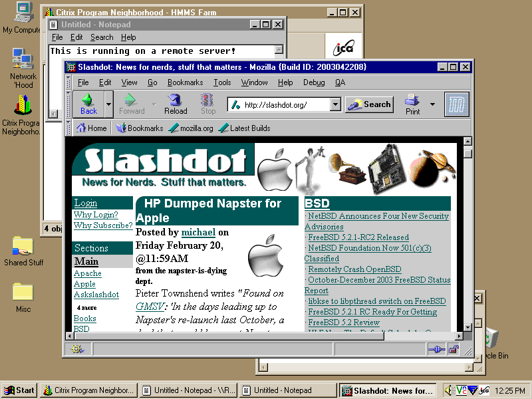Open the Forward button history dropdown
Viewport: 532px width, 399px height.
154,104
